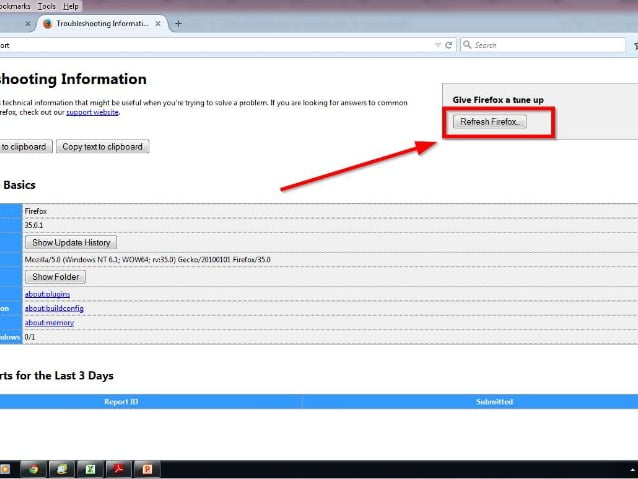Show hidden system tray icons arrow
Image resolution: width=638 pixels, height=479 pixels.
point(633,470)
